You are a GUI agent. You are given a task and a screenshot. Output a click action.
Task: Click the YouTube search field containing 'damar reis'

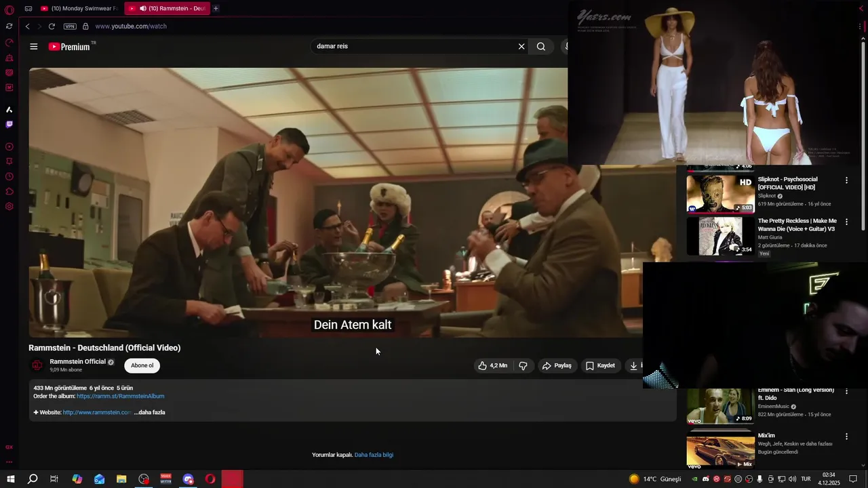point(414,46)
